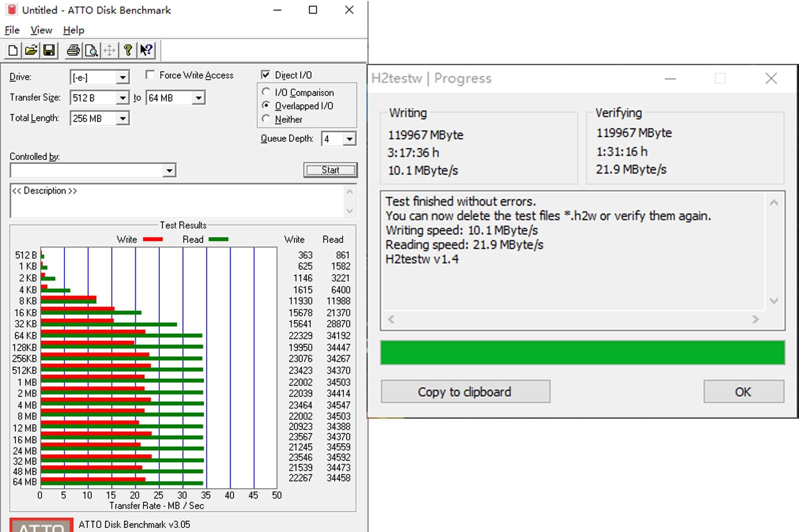This screenshot has width=799, height=532.
Task: Click Copy to clipboard in H2testw
Action: [x=465, y=392]
